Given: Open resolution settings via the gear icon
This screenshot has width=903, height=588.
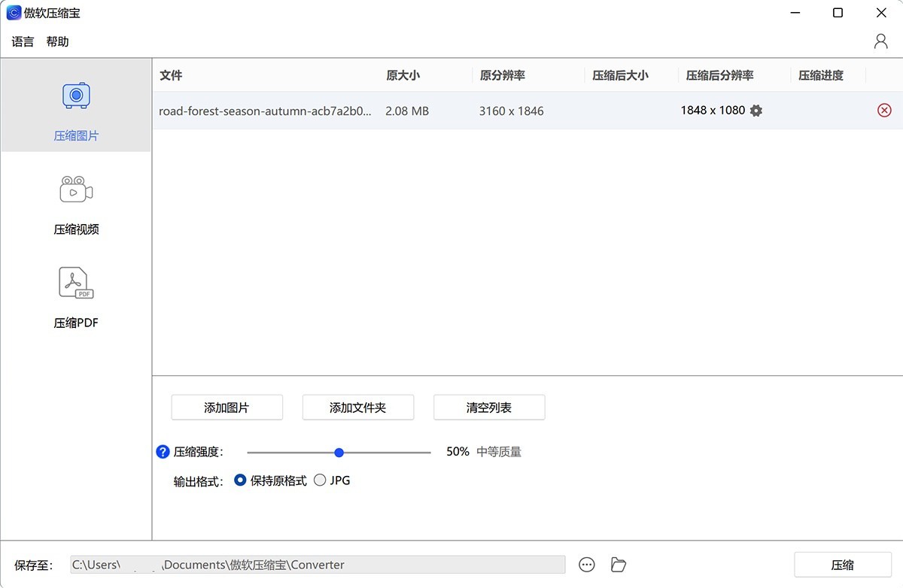Looking at the screenshot, I should pyautogui.click(x=756, y=111).
